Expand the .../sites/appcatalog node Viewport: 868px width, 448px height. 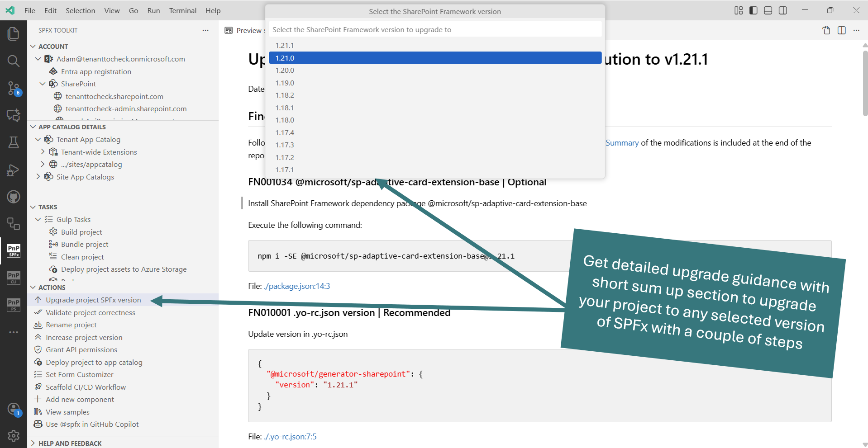tap(43, 164)
